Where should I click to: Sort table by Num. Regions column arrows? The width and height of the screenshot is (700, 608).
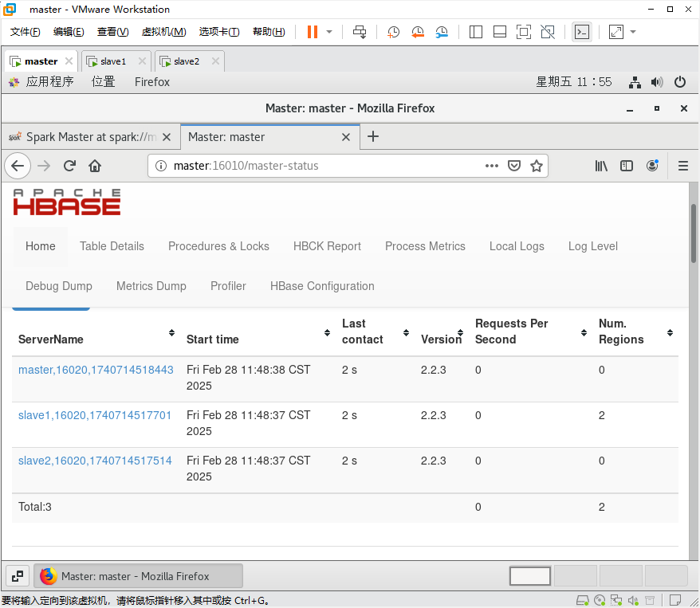click(x=670, y=333)
